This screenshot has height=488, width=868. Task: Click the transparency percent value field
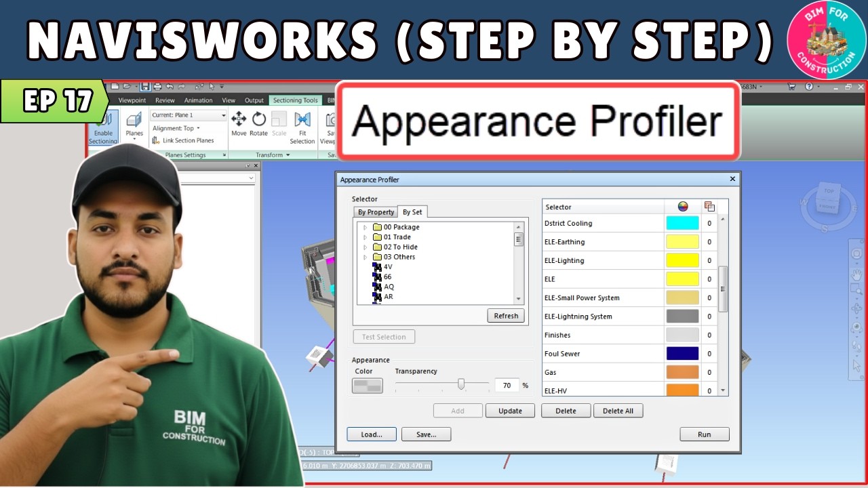[507, 385]
